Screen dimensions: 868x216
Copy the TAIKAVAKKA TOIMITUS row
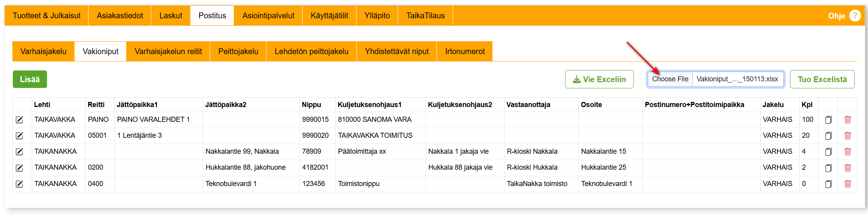click(828, 136)
